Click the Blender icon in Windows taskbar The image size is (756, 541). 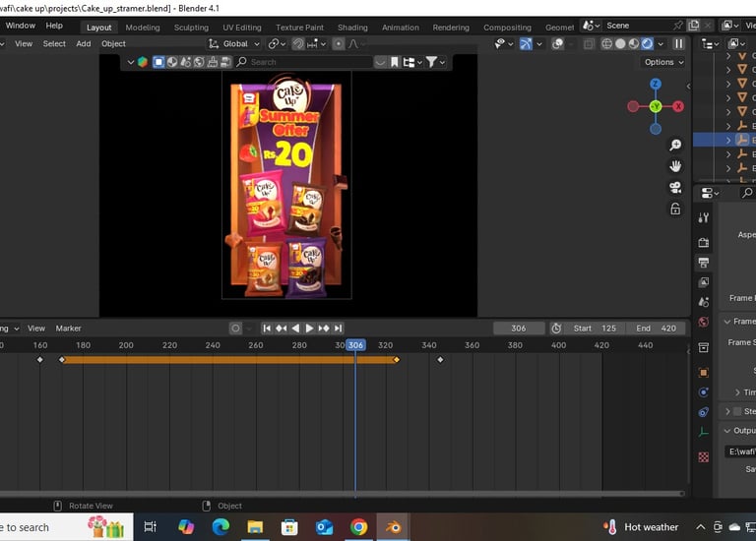click(394, 527)
